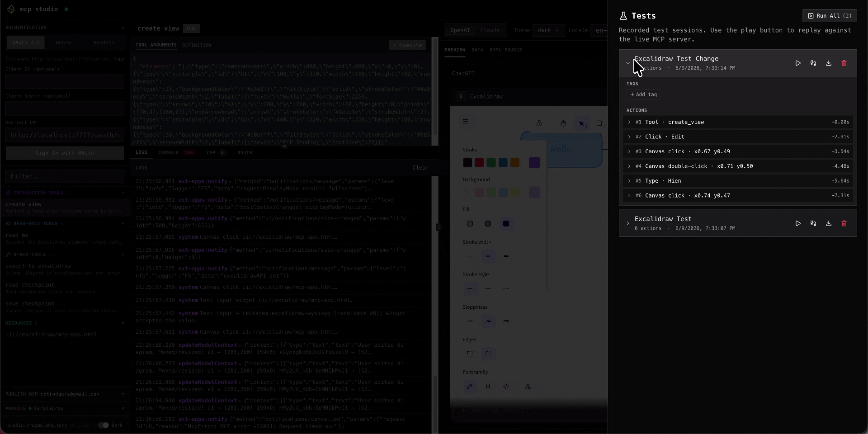The width and height of the screenshot is (868, 434).
Task: Select the create view interactive tool
Action: [65, 207]
